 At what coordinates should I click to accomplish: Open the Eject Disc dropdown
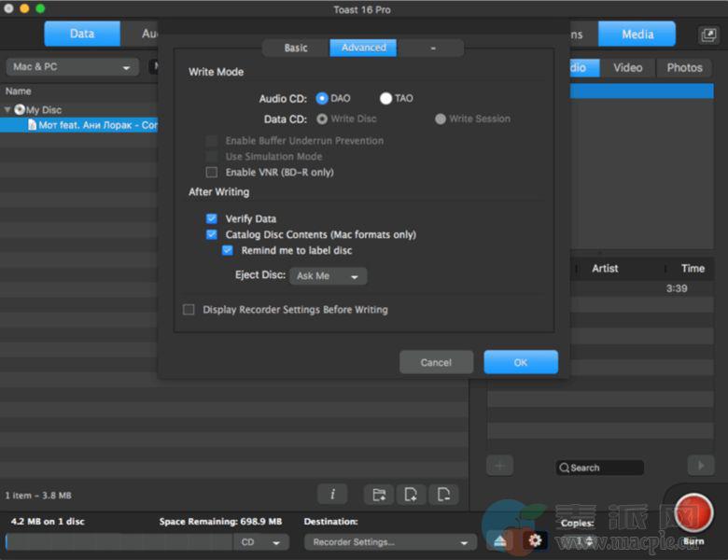tap(328, 276)
